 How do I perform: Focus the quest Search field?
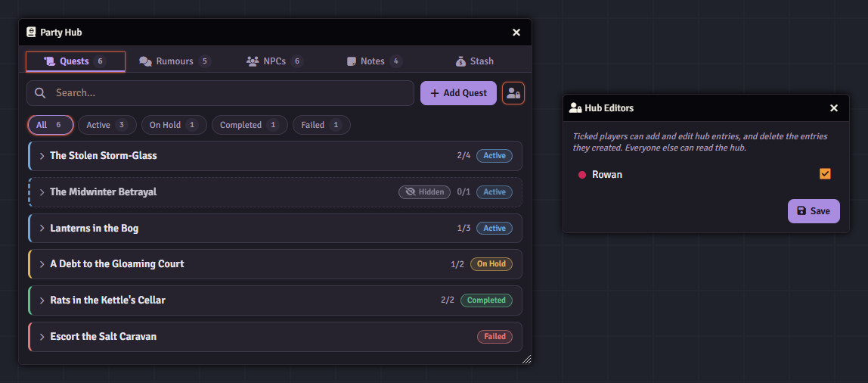[220, 93]
